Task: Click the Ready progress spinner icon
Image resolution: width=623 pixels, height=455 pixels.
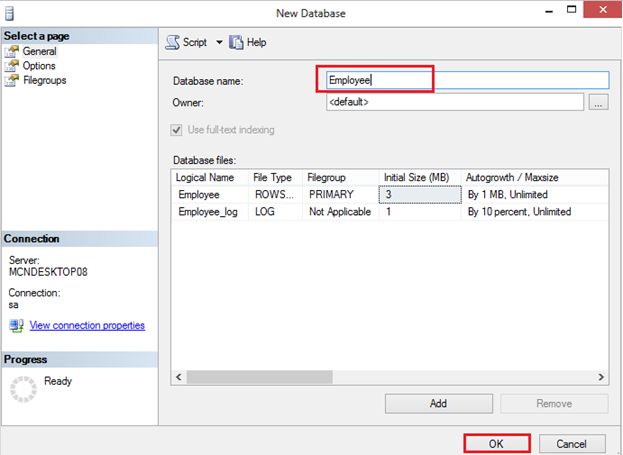Action: [23, 389]
